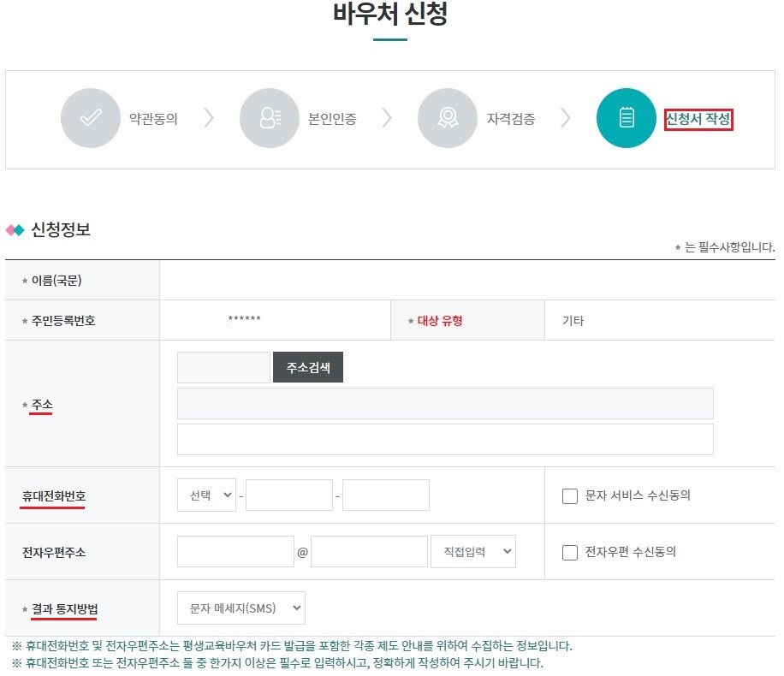This screenshot has height=676, width=784.
Task: Select the teal 신청서 작성 clipboard icon
Action: [x=626, y=118]
